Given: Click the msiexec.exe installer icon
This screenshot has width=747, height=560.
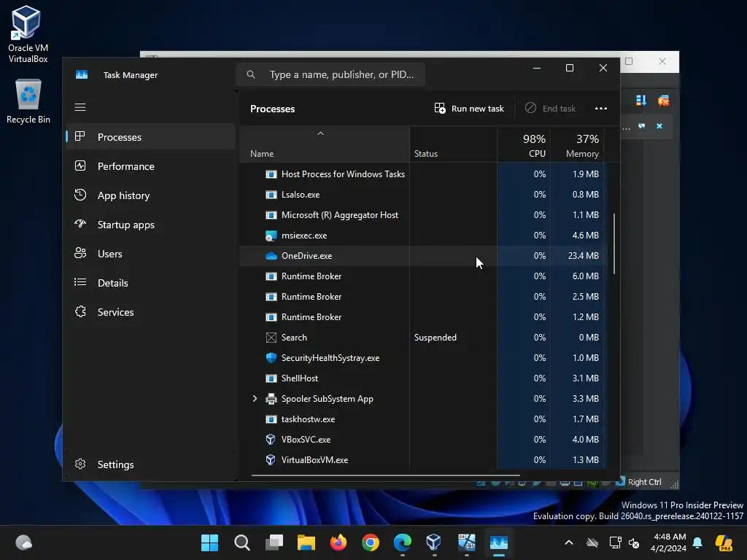Looking at the screenshot, I should click(x=271, y=236).
